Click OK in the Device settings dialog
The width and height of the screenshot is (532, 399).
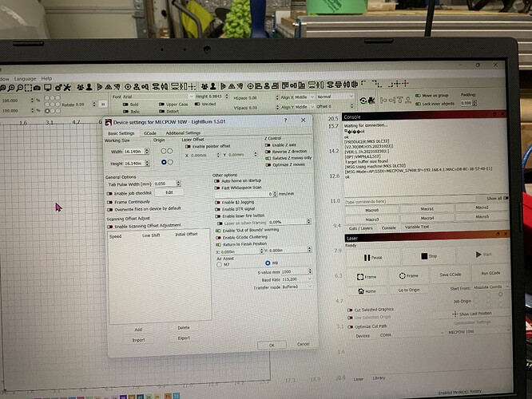coord(272,345)
